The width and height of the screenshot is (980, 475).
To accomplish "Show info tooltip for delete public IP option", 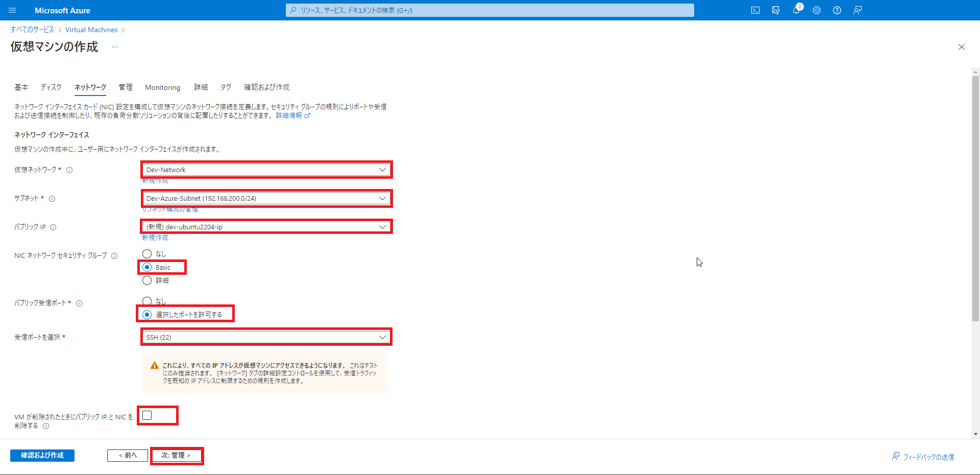I will click(46, 426).
